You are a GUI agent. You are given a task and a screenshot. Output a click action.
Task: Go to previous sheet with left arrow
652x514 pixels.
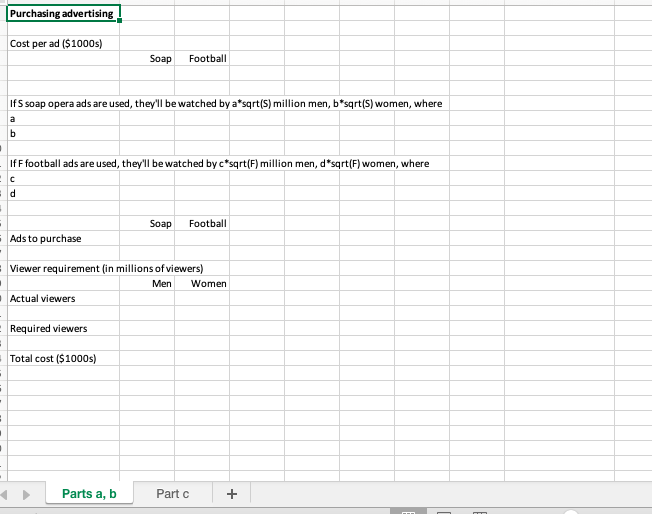(4, 494)
